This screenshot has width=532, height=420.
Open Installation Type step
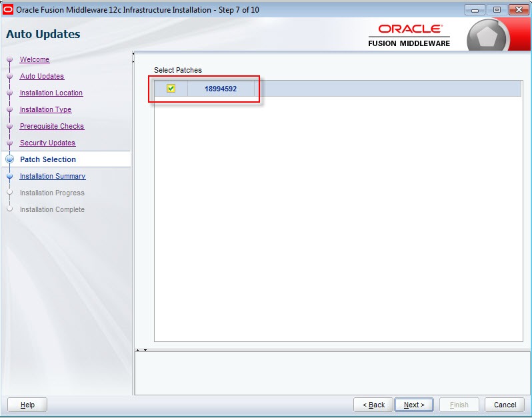click(45, 109)
